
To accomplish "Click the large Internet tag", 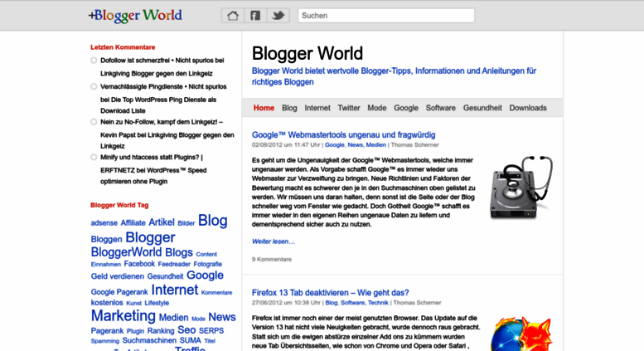I will point(175,290).
